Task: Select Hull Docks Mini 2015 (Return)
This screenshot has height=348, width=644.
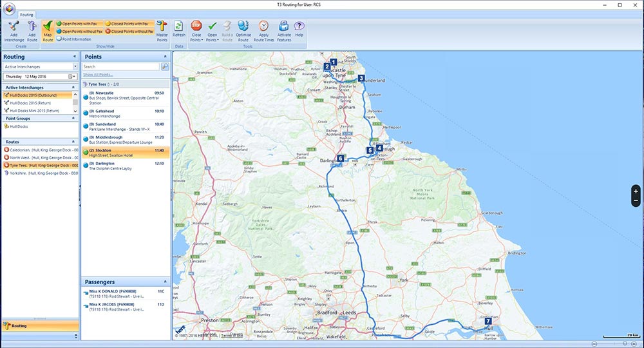Action: pos(37,111)
